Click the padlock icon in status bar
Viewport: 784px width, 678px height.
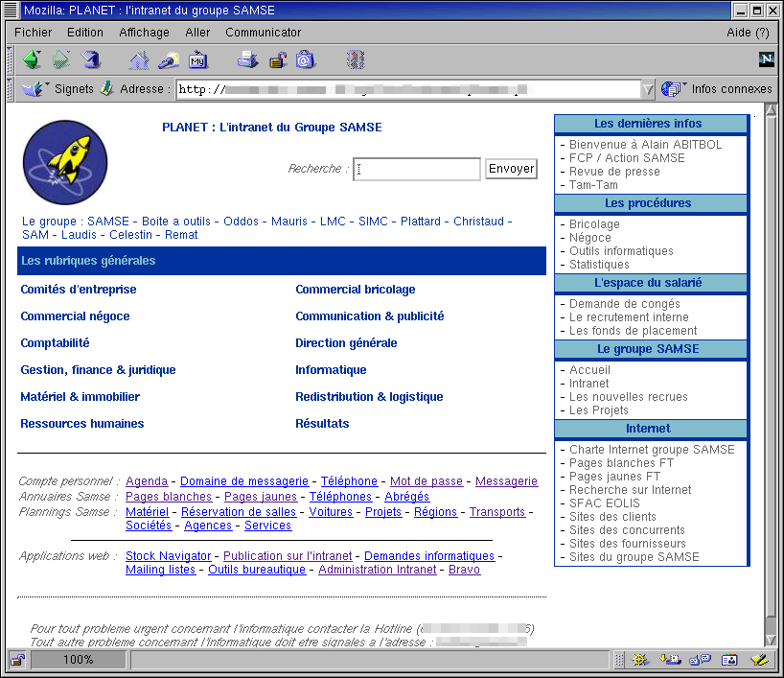pos(17,660)
